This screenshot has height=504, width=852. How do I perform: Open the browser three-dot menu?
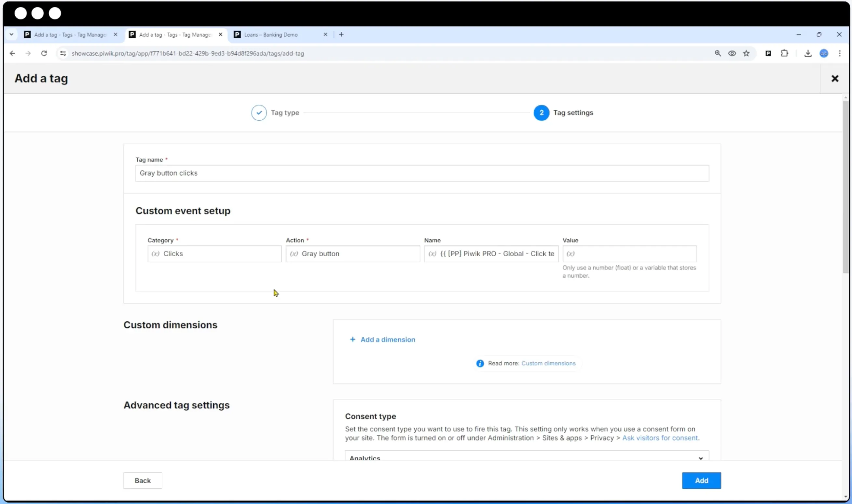[x=839, y=53]
